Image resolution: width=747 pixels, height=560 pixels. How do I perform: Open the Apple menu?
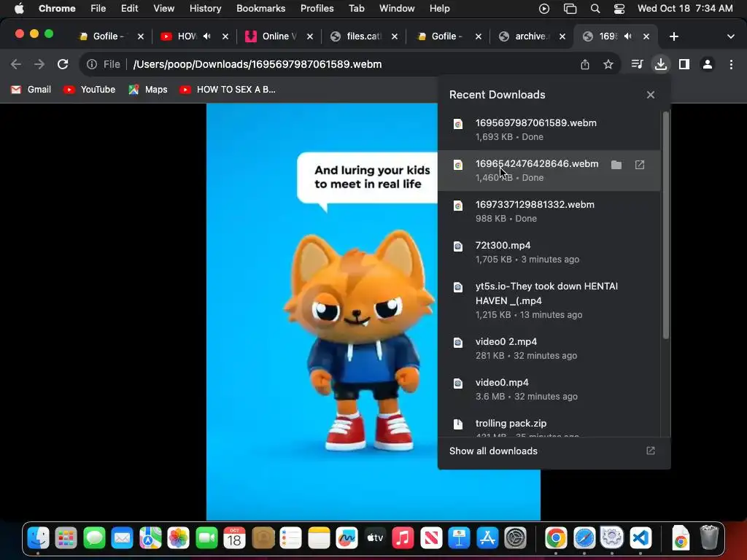click(18, 8)
